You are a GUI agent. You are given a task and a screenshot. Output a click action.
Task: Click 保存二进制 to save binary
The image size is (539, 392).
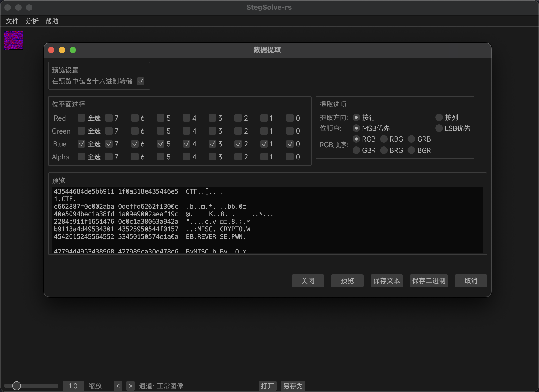[x=429, y=281]
